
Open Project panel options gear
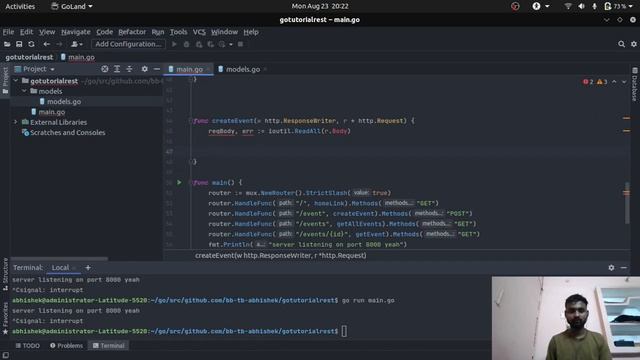click(144, 69)
